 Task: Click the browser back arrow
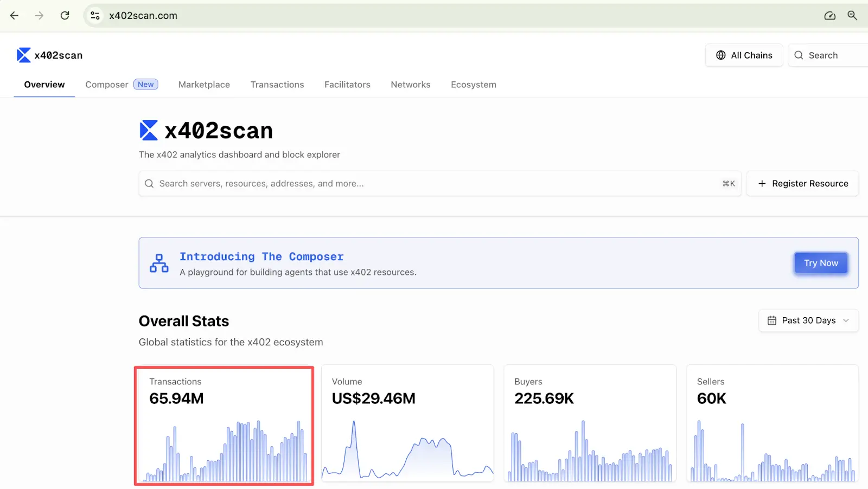[15, 16]
